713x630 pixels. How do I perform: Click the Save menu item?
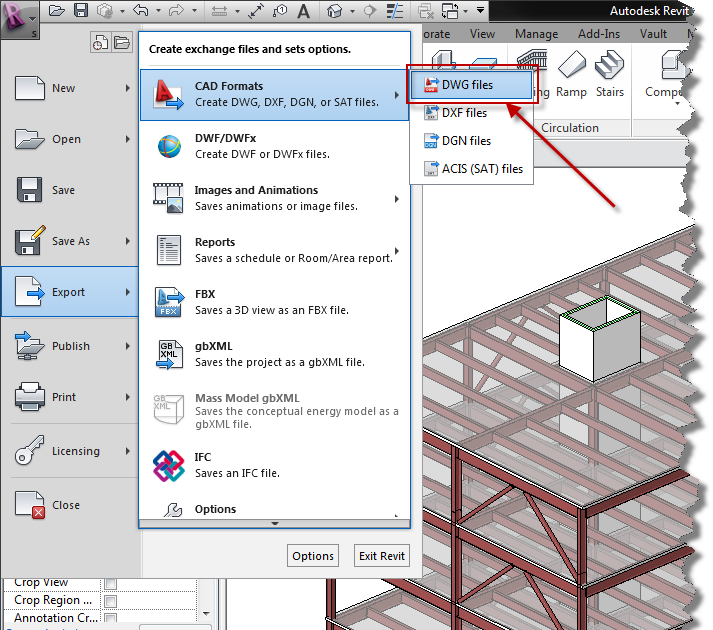70,190
